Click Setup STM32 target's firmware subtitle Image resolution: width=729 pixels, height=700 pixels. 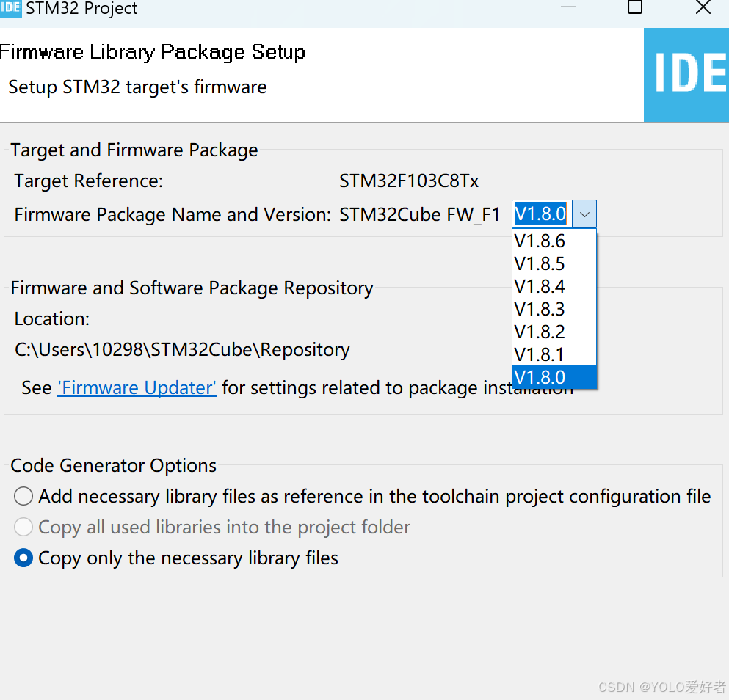(137, 87)
